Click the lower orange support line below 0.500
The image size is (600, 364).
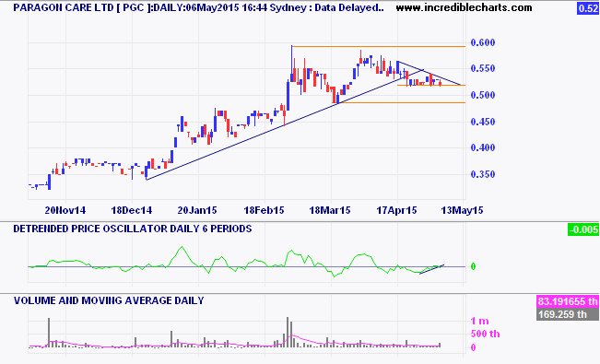[402, 102]
